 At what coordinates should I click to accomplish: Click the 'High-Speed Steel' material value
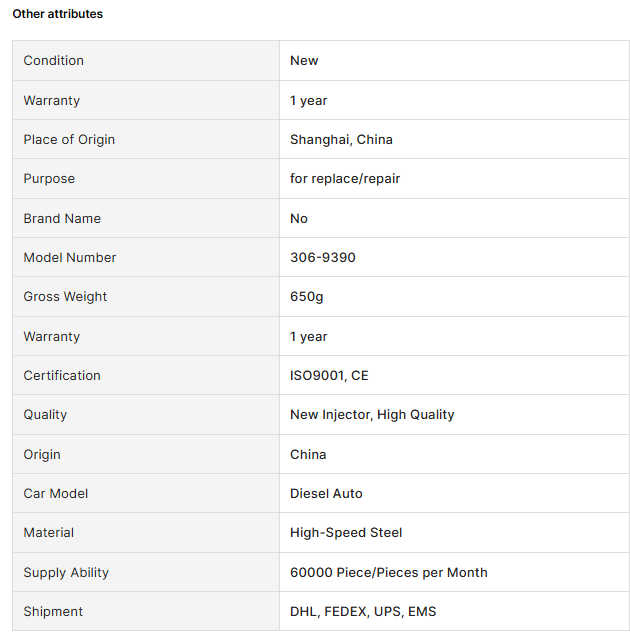[346, 533]
